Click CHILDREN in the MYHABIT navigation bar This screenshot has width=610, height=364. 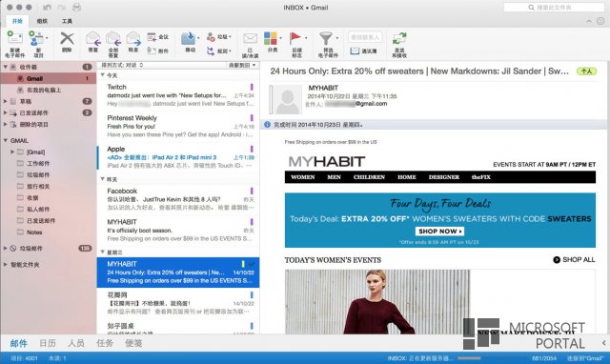coord(369,177)
